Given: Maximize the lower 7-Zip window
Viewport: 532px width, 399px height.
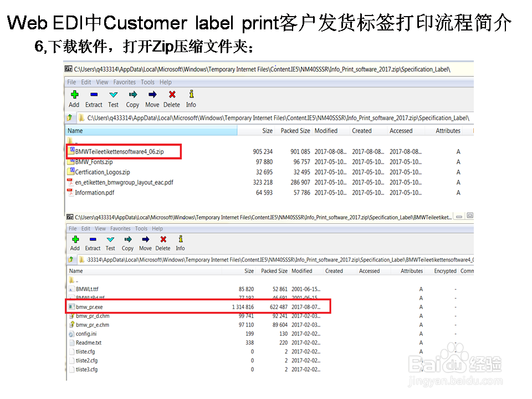Looking at the screenshot, I should pos(470,215).
